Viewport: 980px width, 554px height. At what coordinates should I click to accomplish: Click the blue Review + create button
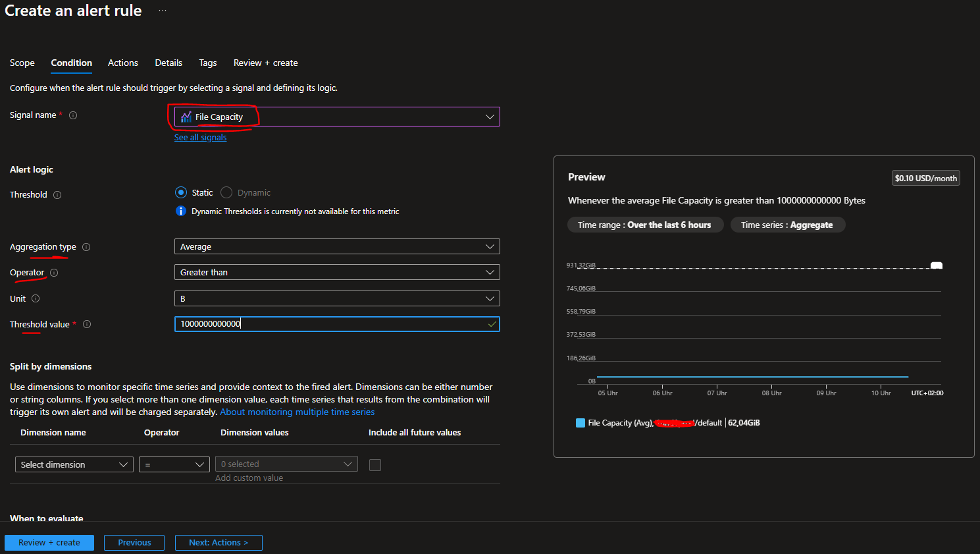(49, 543)
